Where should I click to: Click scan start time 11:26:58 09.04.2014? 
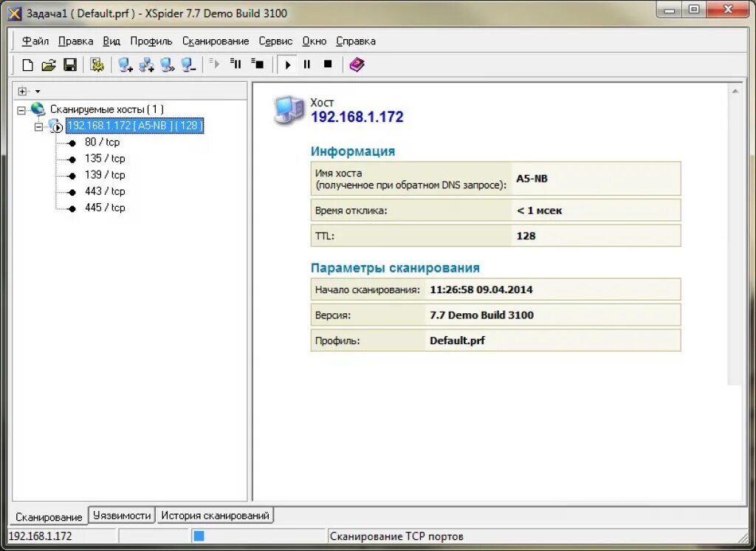pyautogui.click(x=481, y=290)
